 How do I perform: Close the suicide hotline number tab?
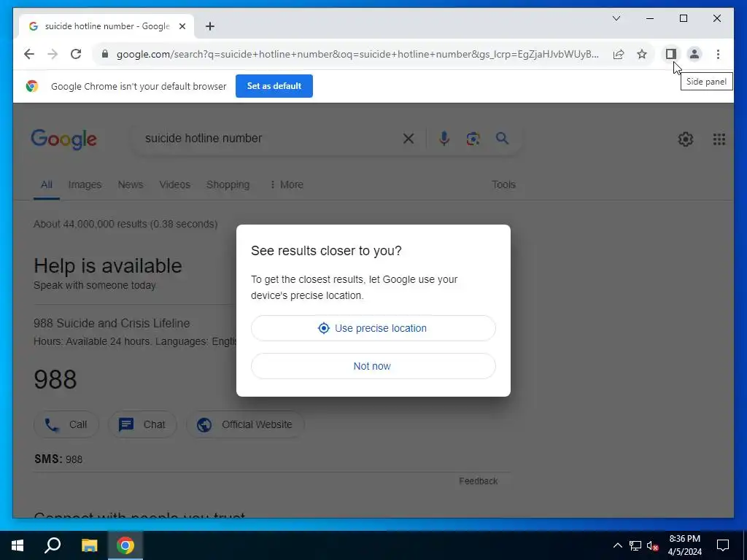pos(182,26)
